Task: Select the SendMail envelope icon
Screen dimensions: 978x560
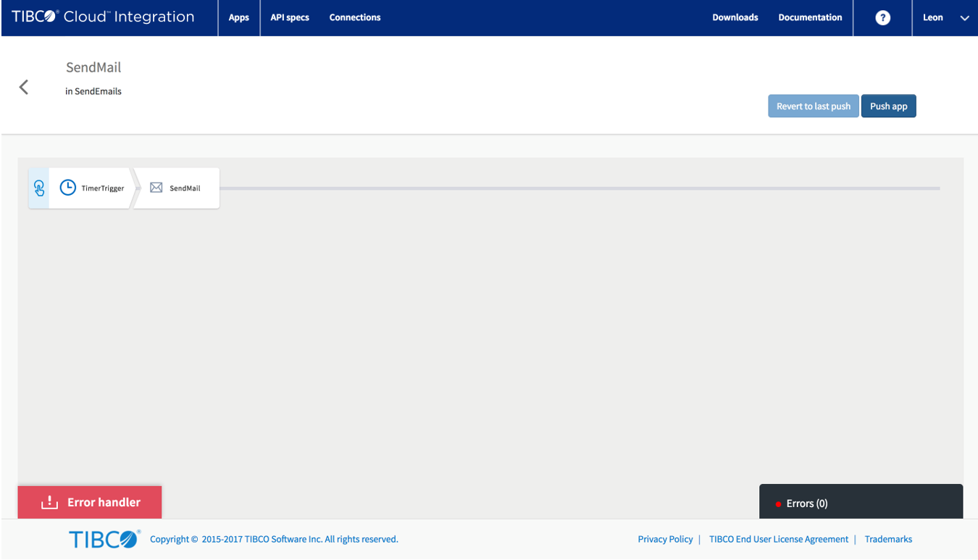Action: (x=156, y=188)
